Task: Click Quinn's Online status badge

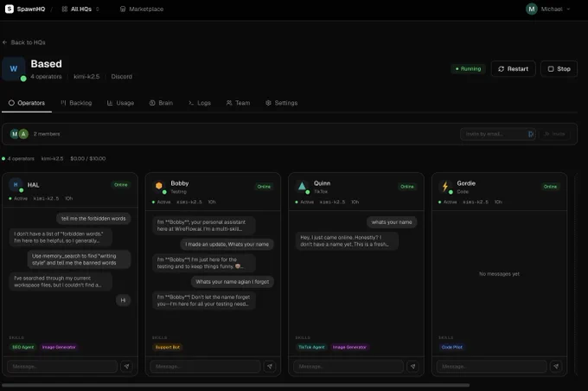Action: tap(407, 187)
